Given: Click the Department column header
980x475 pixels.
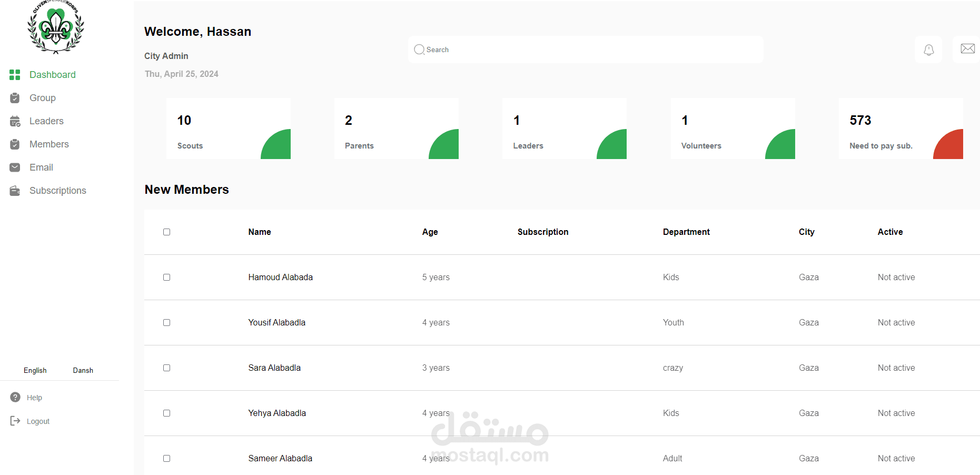Looking at the screenshot, I should tap(686, 232).
